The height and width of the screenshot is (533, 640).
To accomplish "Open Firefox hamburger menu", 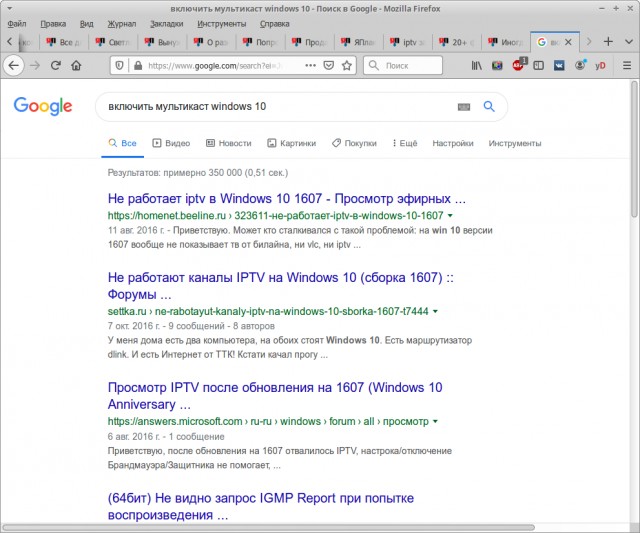I will (x=627, y=65).
